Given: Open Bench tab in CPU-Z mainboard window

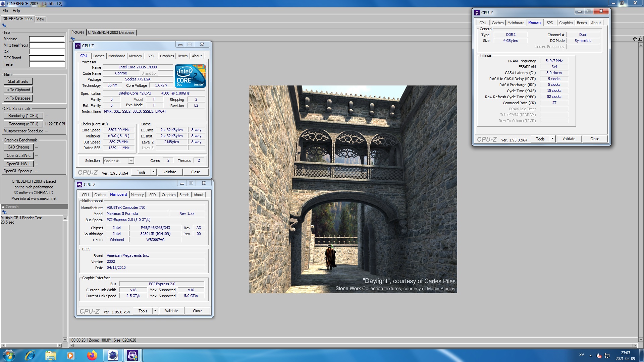Looking at the screenshot, I should pyautogui.click(x=184, y=195).
